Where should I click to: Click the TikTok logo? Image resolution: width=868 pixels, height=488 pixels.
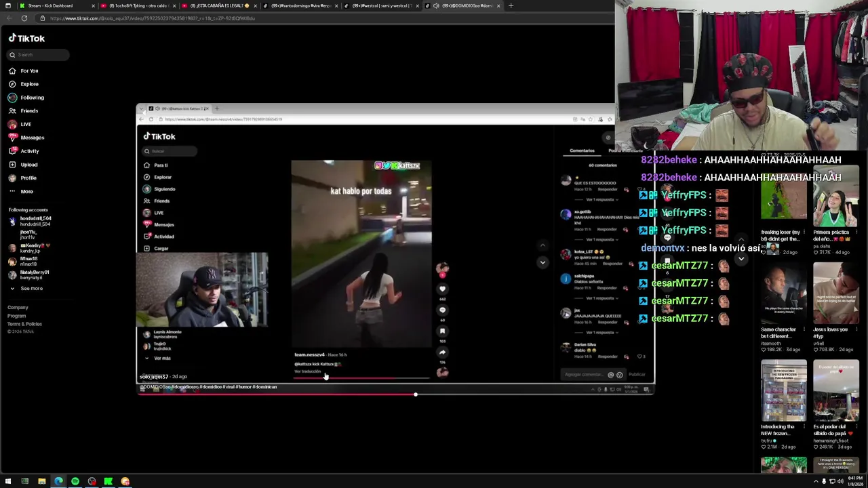point(26,39)
